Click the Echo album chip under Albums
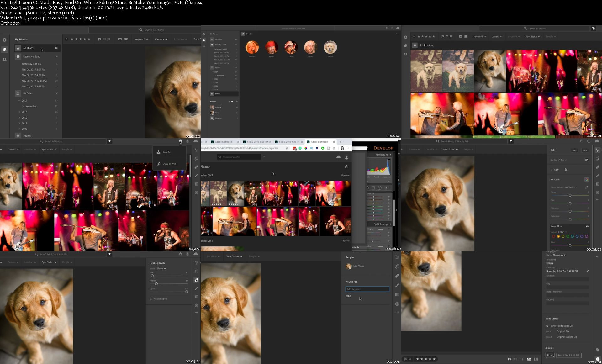The height and width of the screenshot is (364, 602). point(550,355)
